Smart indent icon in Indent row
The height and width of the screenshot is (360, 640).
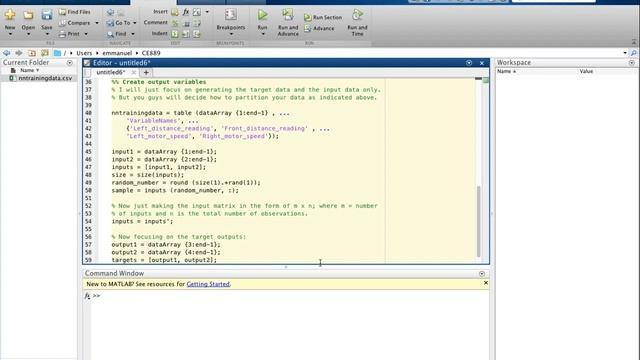[175, 34]
